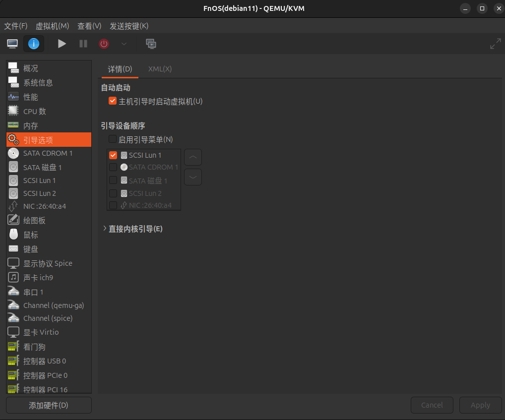Click the graphical console monitor icon
This screenshot has width=505, height=420.
tap(12, 44)
